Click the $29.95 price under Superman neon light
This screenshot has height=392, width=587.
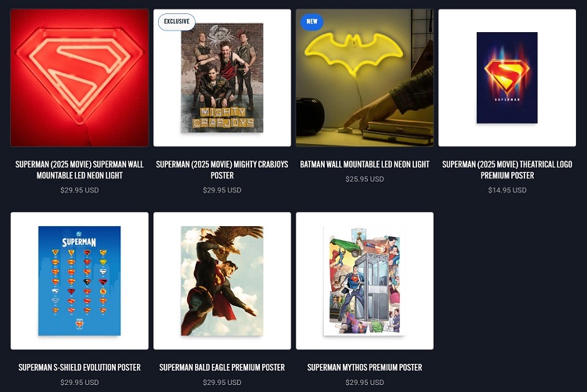pyautogui.click(x=79, y=190)
